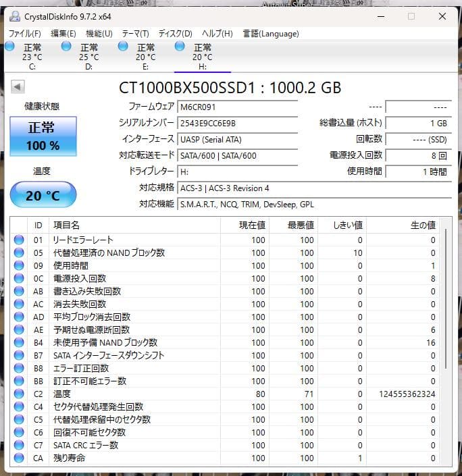Viewport: 462px width, 476px height.
Task: Click the status orb for B7 SATA インターフェースダウンシフト
Action: (19, 355)
